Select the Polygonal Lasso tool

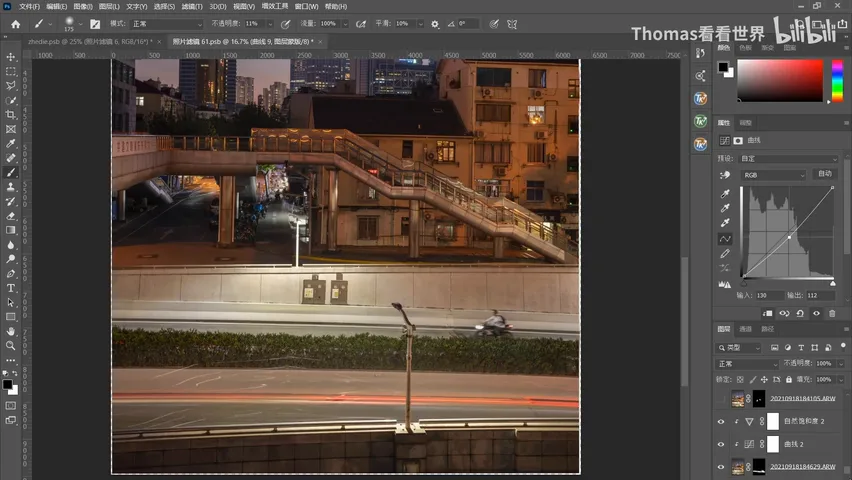[10, 86]
